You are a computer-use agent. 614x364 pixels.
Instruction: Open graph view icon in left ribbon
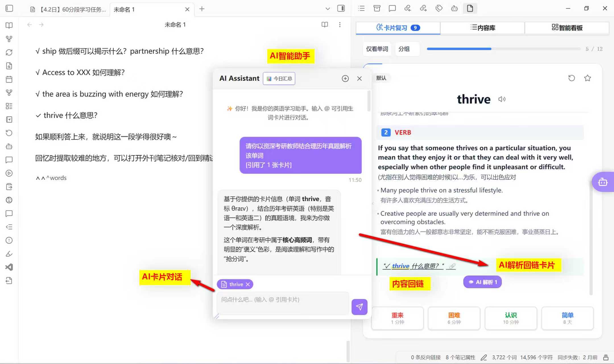point(9,39)
